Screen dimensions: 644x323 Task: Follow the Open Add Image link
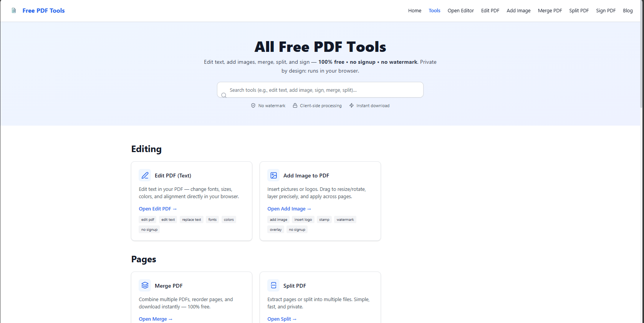[x=289, y=209]
